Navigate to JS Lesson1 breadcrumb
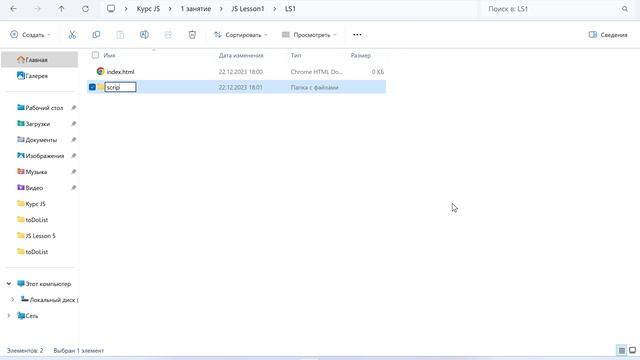 248,9
